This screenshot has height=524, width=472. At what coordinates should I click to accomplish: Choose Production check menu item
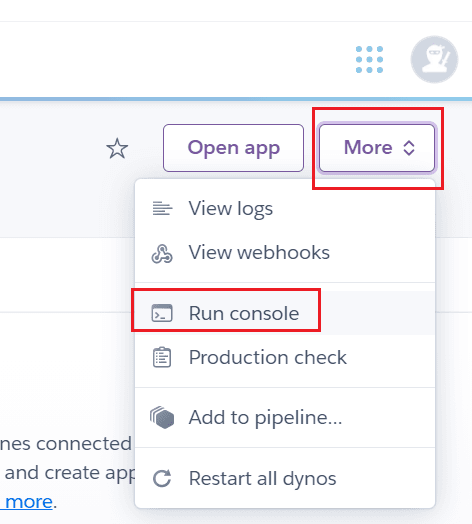coord(285,357)
